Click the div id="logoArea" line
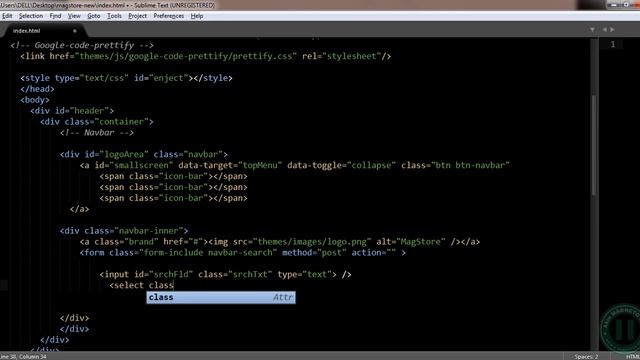The height and width of the screenshot is (360, 640). (x=144, y=154)
